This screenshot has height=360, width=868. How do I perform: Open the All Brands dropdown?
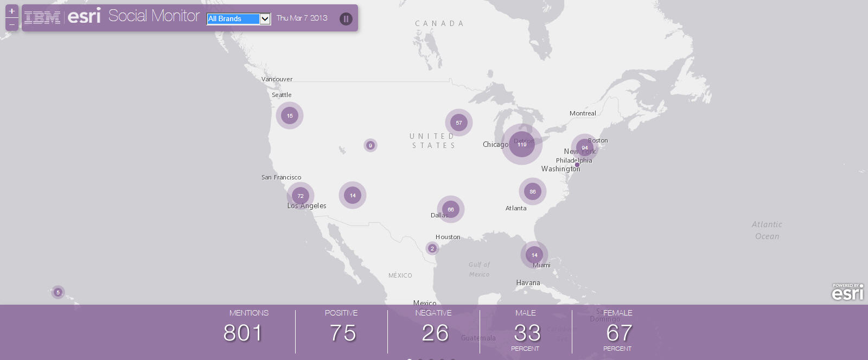coord(239,19)
